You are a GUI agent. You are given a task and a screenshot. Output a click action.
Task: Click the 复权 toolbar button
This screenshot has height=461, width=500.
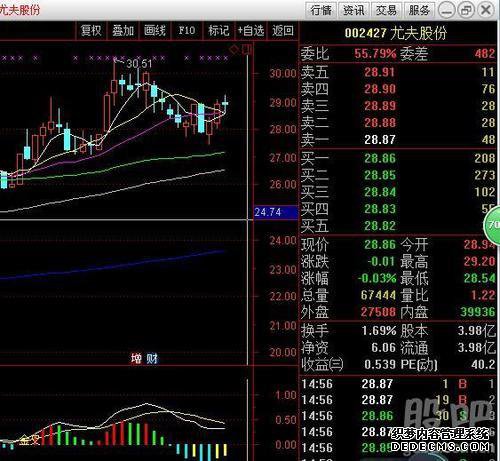[x=91, y=31]
